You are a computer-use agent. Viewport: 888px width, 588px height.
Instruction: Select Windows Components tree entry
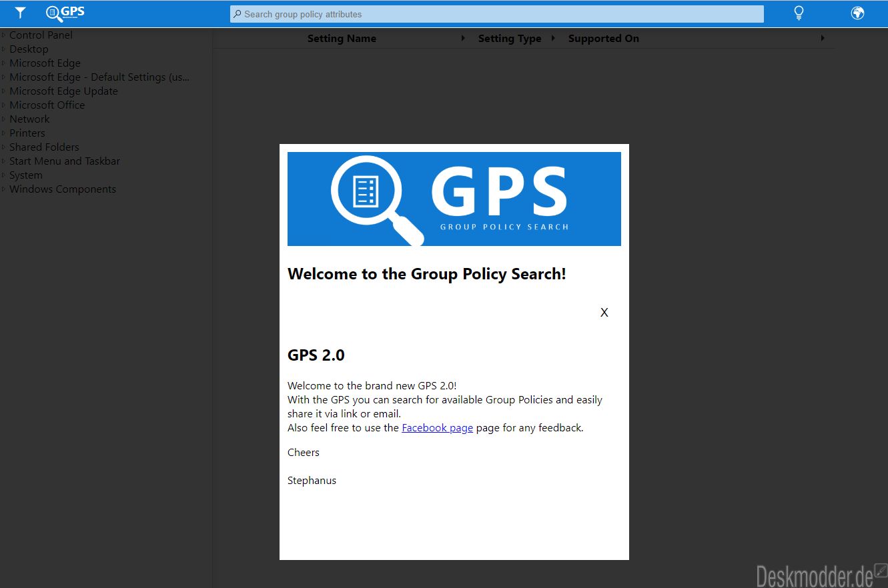(x=63, y=189)
